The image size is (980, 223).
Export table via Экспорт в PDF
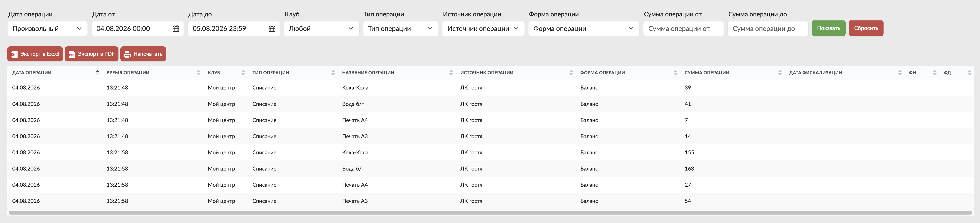point(91,54)
